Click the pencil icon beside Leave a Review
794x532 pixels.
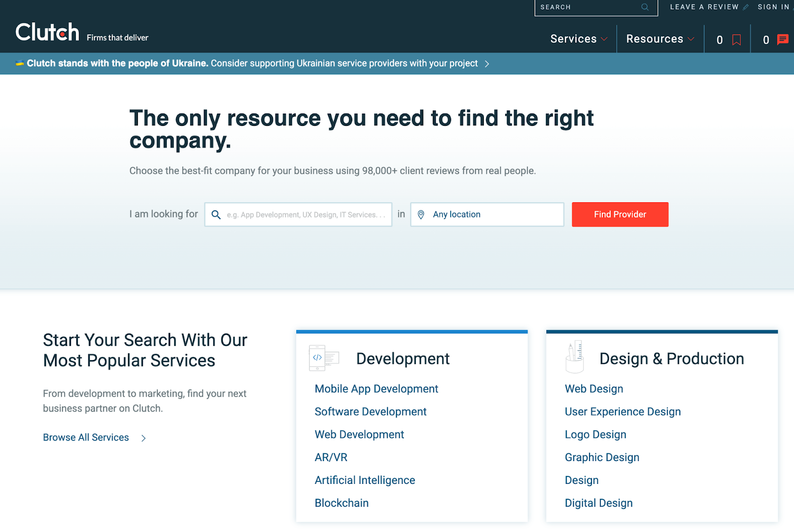745,7
